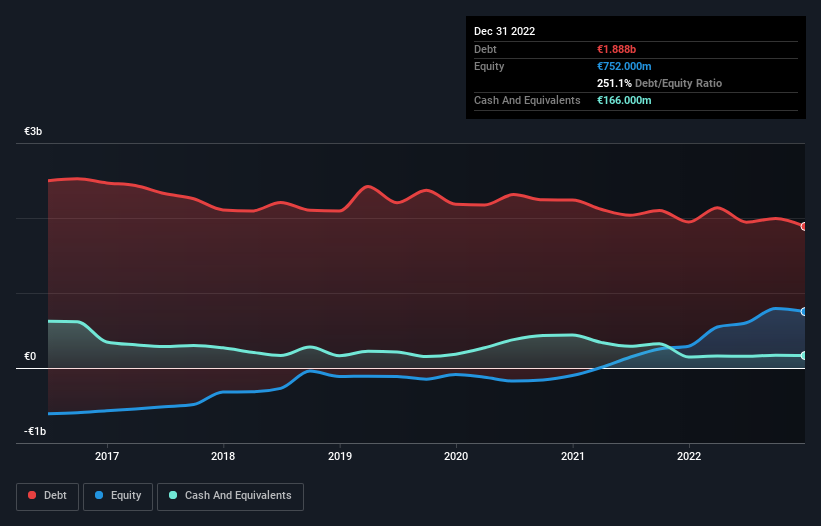Click the Equity label in tooltip
This screenshot has width=821, height=526.
tap(489, 66)
